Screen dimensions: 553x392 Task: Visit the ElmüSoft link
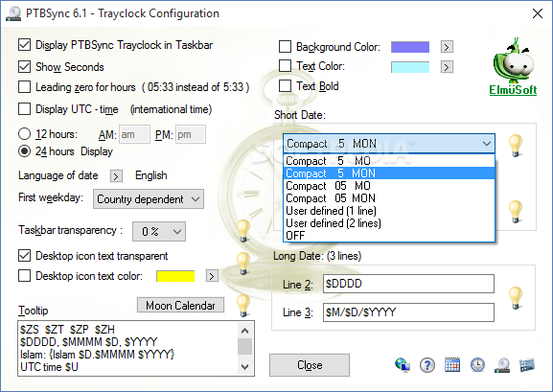513,90
